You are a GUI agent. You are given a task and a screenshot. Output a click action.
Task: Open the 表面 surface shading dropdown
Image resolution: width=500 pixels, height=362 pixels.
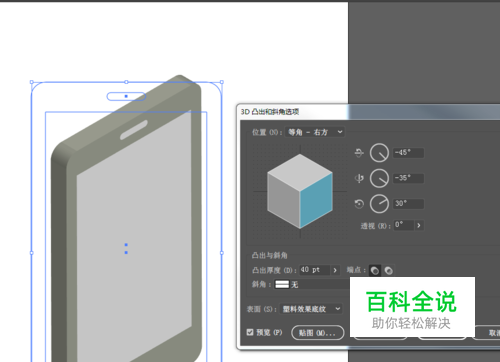[311, 309]
